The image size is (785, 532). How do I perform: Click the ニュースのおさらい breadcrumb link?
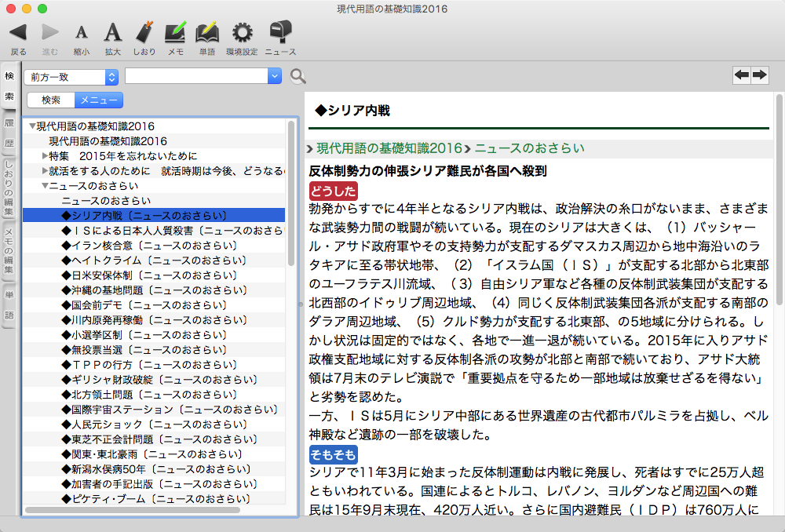click(529, 148)
